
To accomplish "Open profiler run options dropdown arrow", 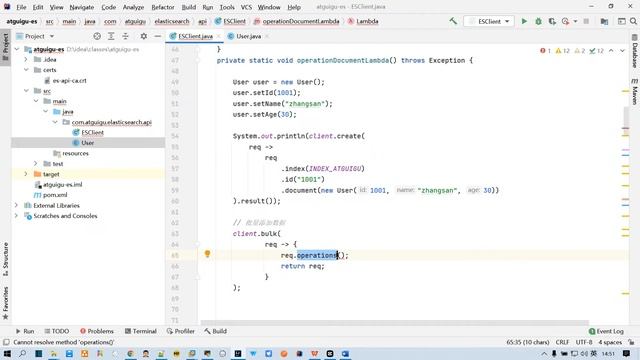I will point(575,21).
